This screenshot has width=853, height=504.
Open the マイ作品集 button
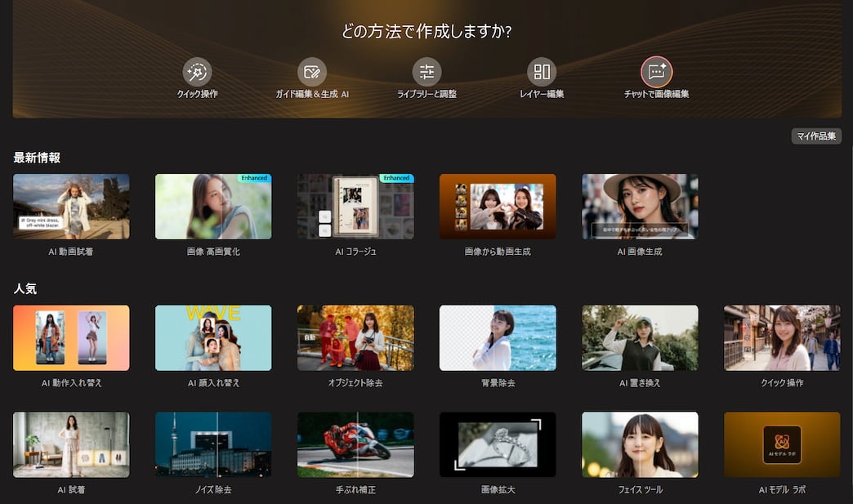[x=816, y=136]
